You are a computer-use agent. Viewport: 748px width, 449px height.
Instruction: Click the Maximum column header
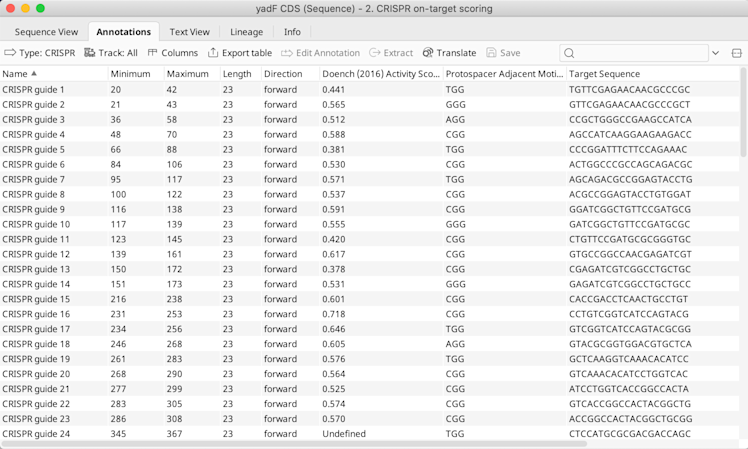click(187, 74)
